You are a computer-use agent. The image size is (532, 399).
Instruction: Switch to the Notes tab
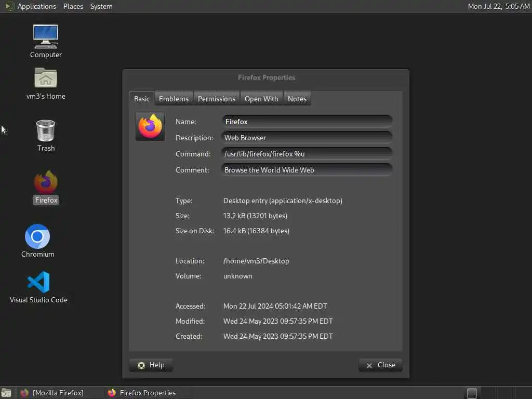click(x=297, y=99)
